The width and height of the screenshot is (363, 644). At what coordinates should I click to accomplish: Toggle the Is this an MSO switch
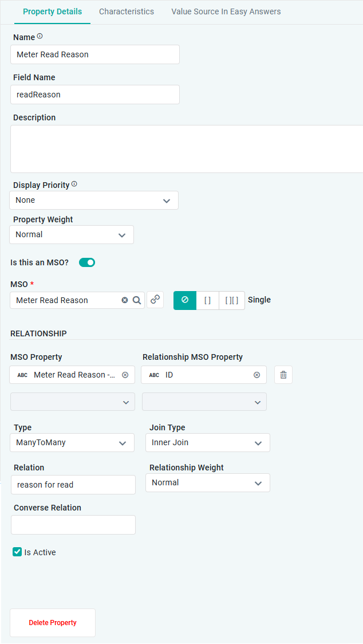tap(87, 262)
